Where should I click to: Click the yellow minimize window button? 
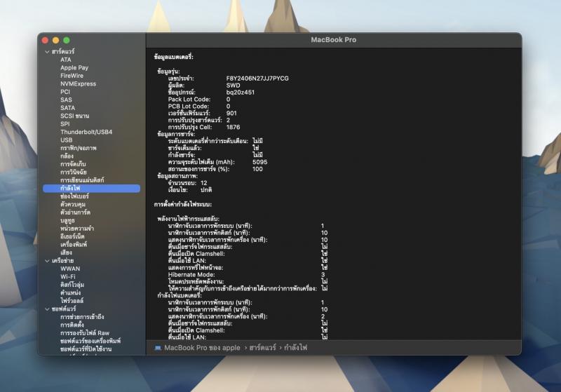click(x=56, y=41)
